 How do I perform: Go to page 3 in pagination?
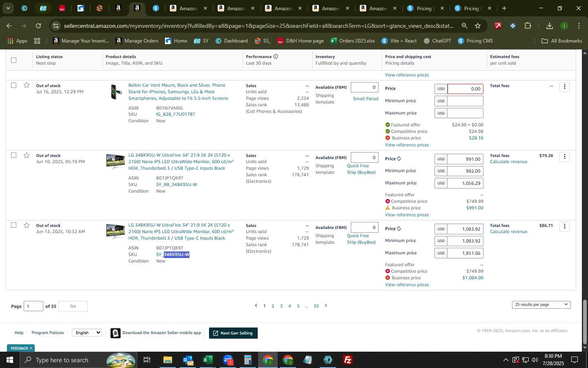click(281, 306)
